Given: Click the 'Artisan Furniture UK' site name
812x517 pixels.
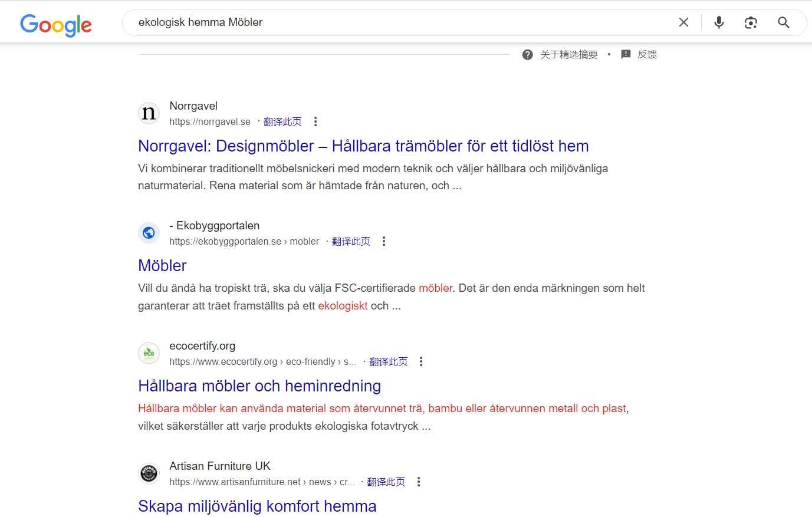Looking at the screenshot, I should pyautogui.click(x=220, y=466).
